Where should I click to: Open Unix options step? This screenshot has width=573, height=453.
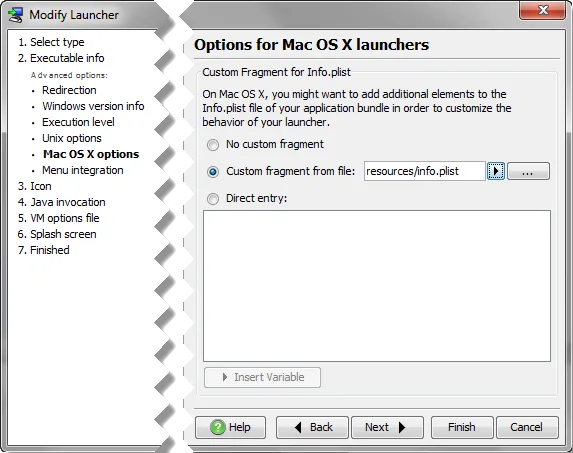click(72, 138)
